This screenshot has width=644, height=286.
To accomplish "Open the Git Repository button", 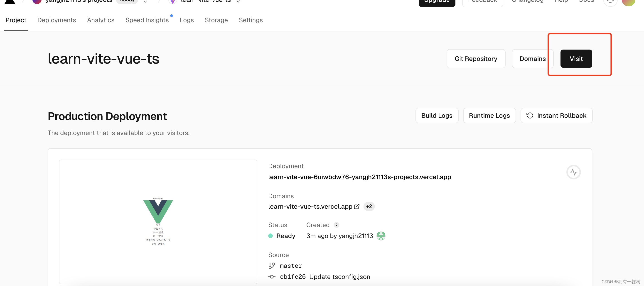I will coord(476,59).
